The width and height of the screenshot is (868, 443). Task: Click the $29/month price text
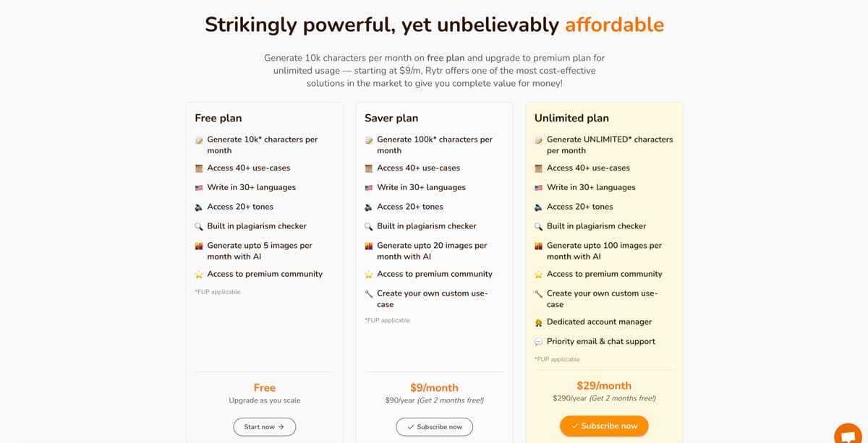[604, 386]
